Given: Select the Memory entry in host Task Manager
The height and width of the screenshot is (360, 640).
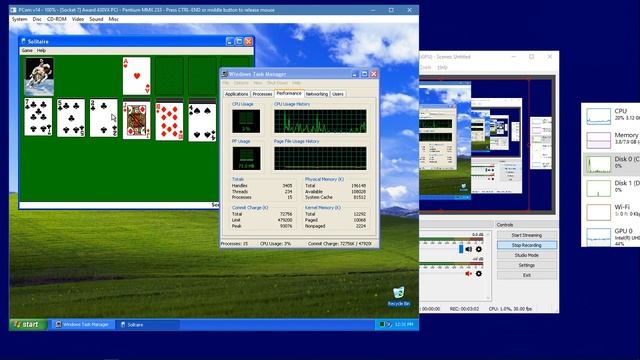Looking at the screenshot, I should click(x=612, y=140).
